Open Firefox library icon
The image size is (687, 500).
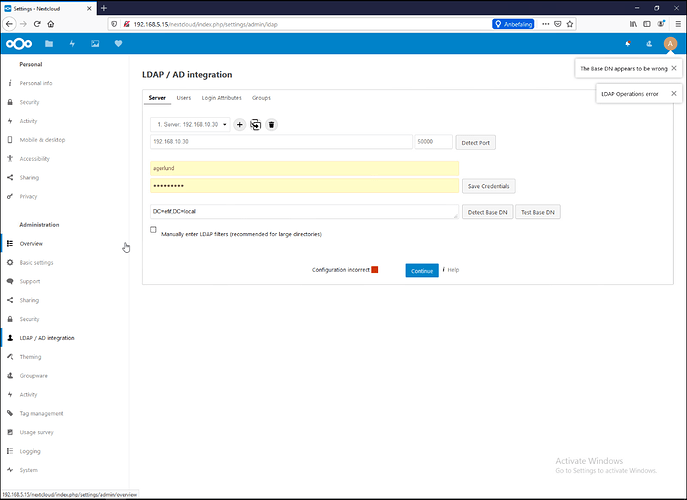point(633,24)
